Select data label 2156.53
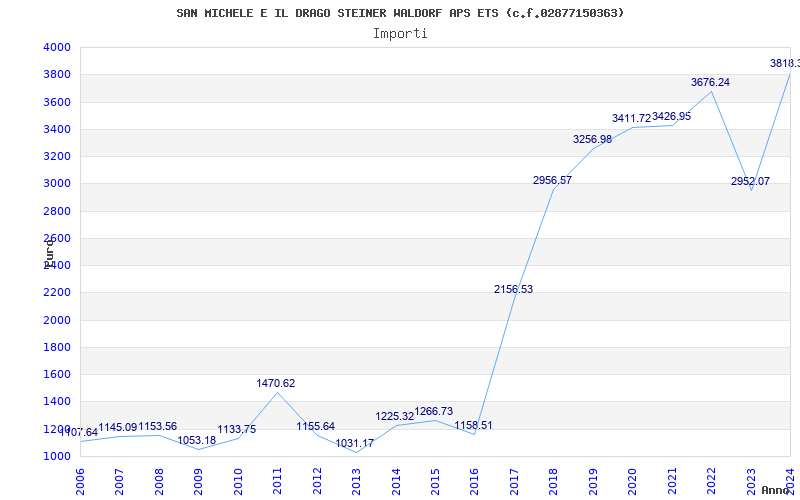The width and height of the screenshot is (800, 500). click(x=513, y=289)
